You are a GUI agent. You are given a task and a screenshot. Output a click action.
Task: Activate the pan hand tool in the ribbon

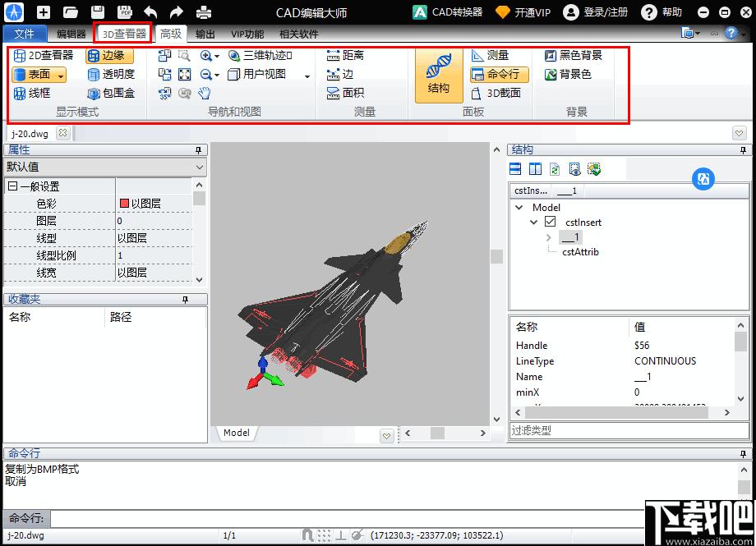tap(205, 93)
